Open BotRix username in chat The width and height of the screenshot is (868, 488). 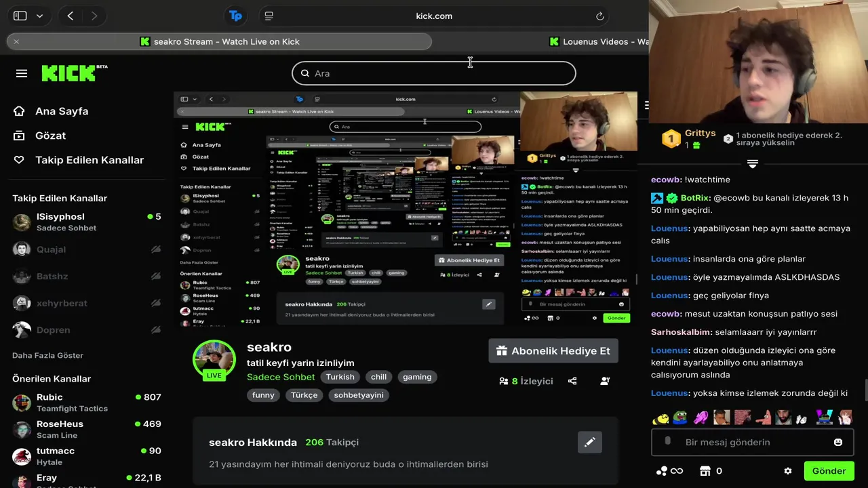click(x=695, y=198)
